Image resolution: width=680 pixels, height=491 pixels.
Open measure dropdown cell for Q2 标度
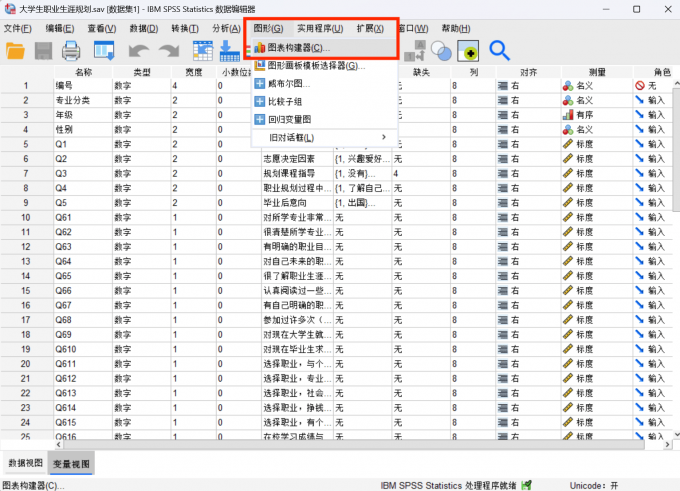coord(597,159)
